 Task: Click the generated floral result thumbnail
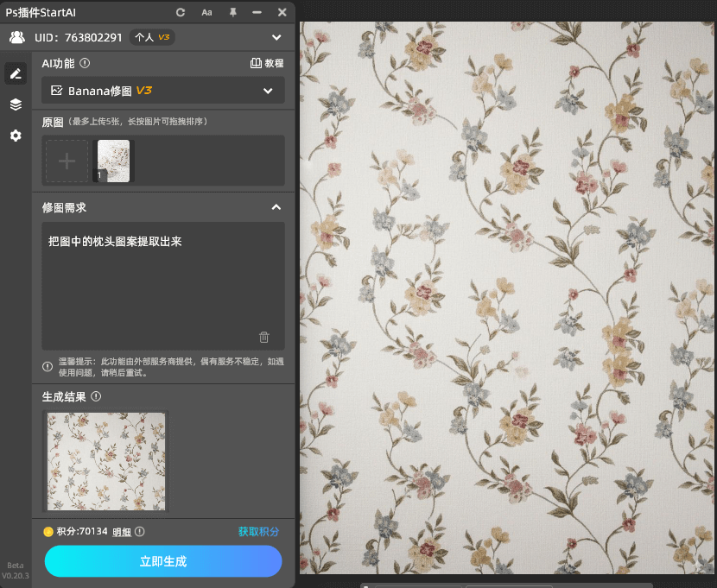pos(105,461)
